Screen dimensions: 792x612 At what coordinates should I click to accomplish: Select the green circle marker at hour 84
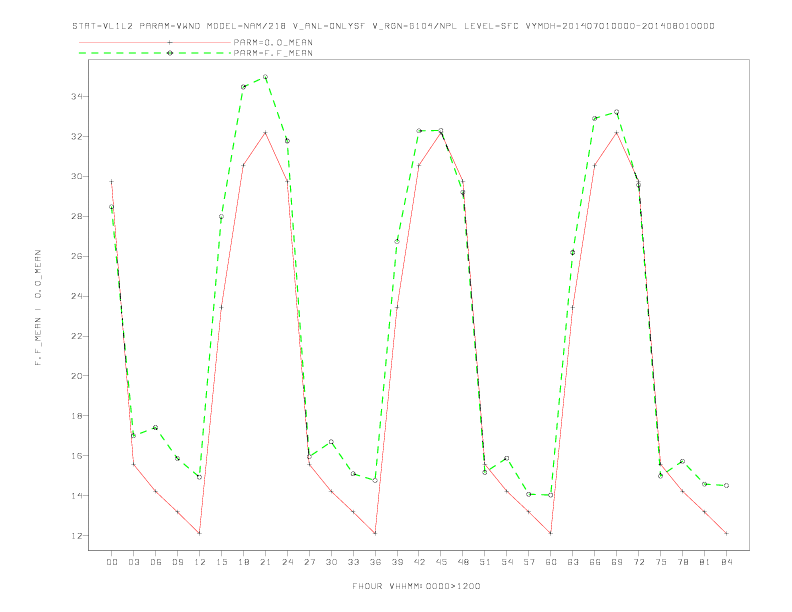tap(726, 485)
